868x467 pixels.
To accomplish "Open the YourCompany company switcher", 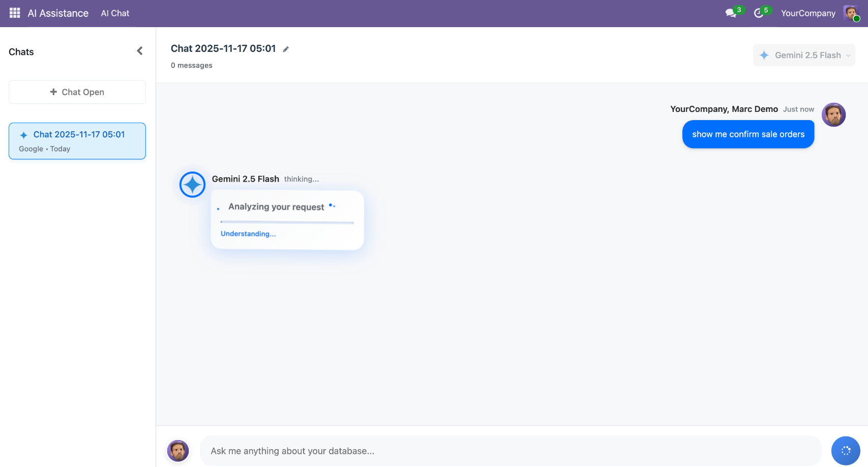I will point(808,13).
